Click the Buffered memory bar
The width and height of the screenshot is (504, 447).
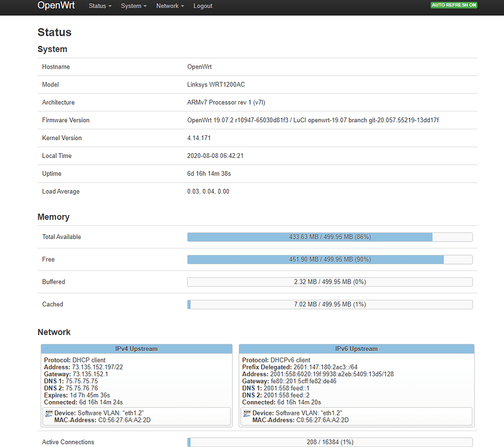tap(329, 281)
